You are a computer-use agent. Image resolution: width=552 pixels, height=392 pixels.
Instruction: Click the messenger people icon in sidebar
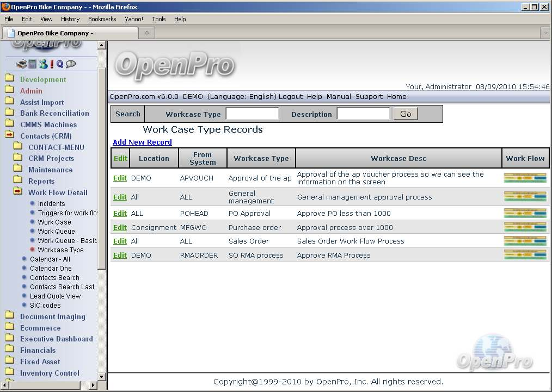pos(42,64)
